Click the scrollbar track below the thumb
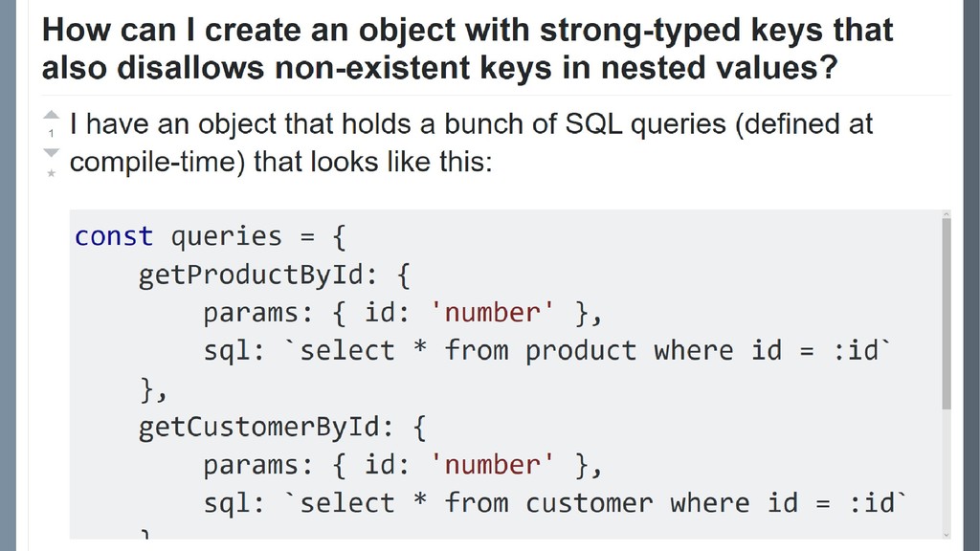The width and height of the screenshot is (980, 551). pos(947,469)
